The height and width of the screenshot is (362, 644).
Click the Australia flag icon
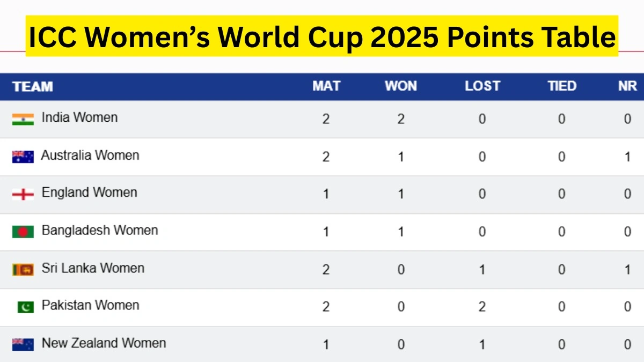tap(23, 157)
